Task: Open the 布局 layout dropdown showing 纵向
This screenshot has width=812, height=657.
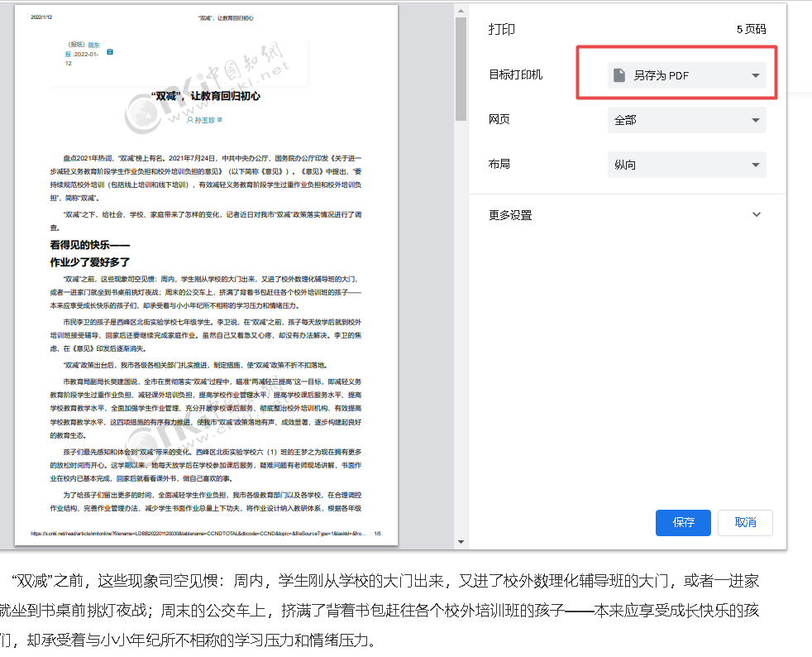Action: tap(686, 164)
